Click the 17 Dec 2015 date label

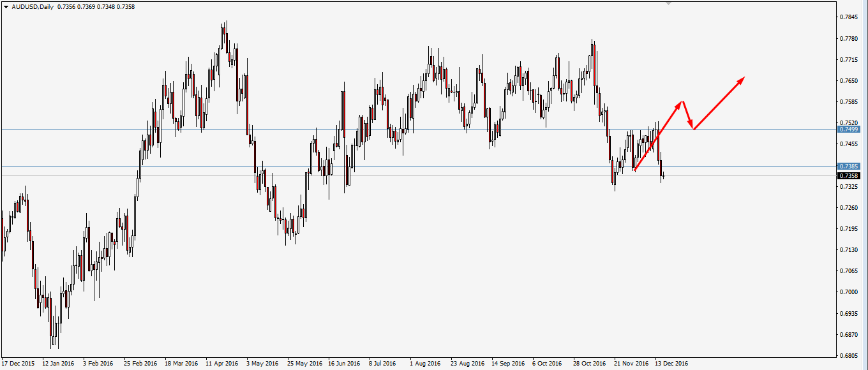click(x=18, y=364)
